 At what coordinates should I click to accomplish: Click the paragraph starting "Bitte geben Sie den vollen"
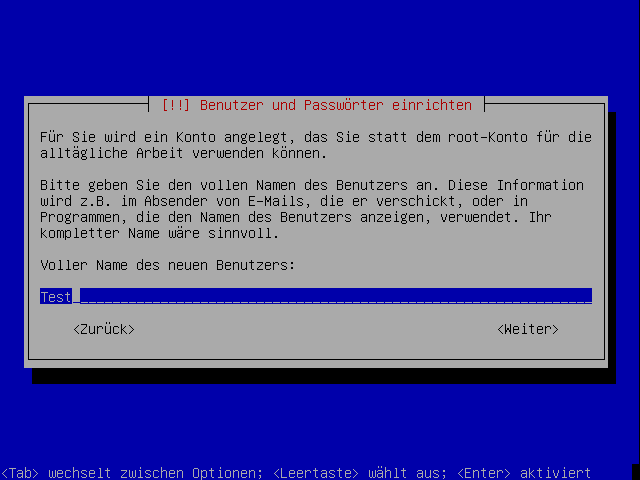(312, 209)
